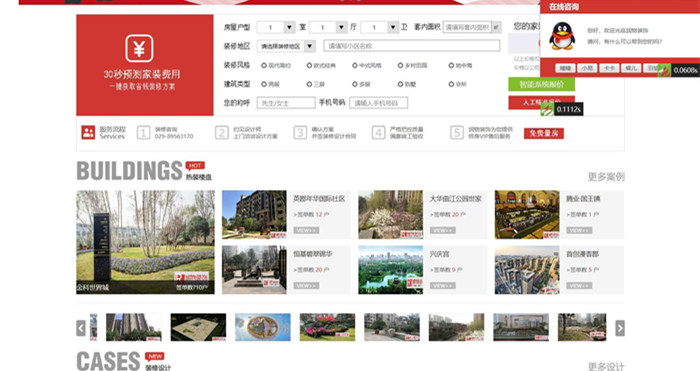Click the 您的称呼 name input field
Image resolution: width=700 pixels, height=371 pixels.
286,103
